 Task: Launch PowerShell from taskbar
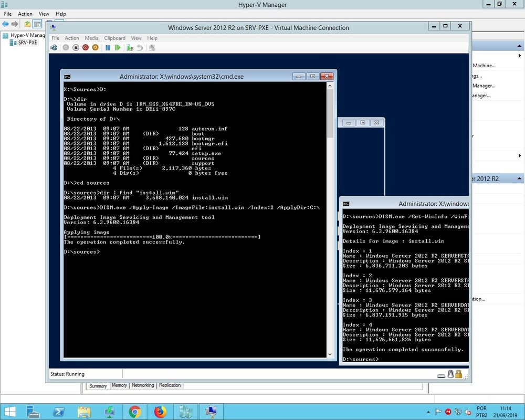pos(59,412)
